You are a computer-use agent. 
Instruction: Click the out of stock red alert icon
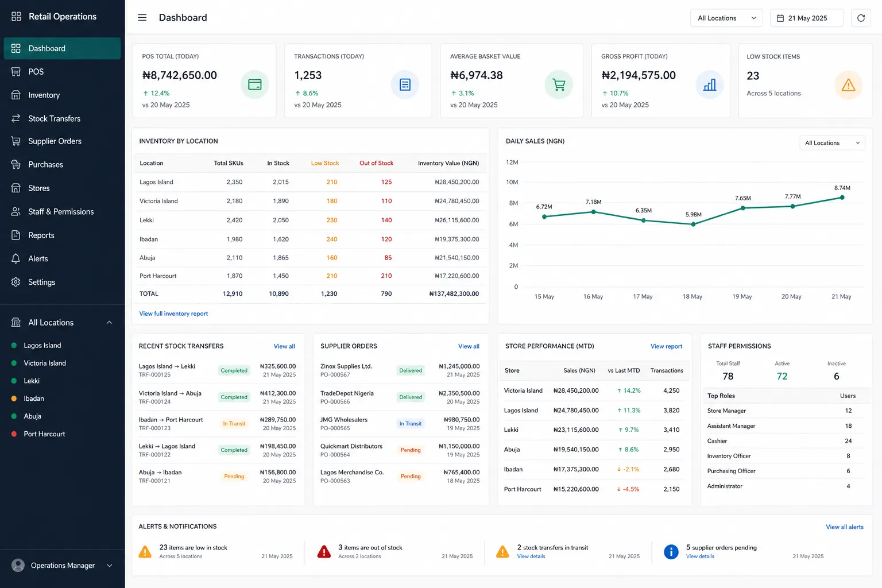324,552
